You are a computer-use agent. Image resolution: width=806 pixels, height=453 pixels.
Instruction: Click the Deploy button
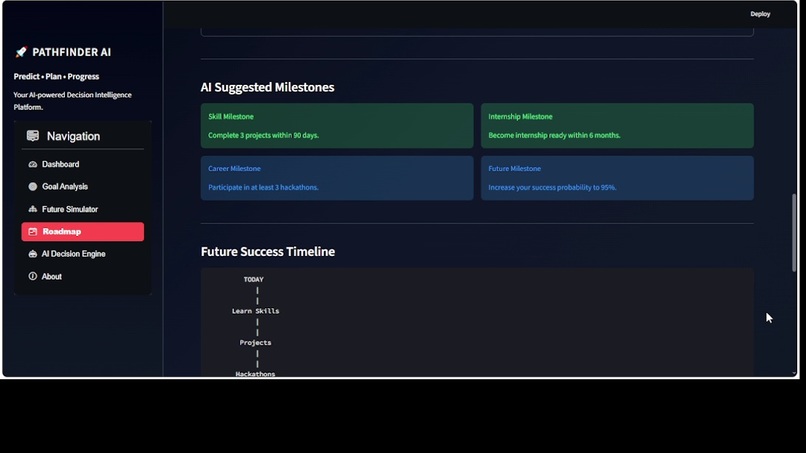760,14
